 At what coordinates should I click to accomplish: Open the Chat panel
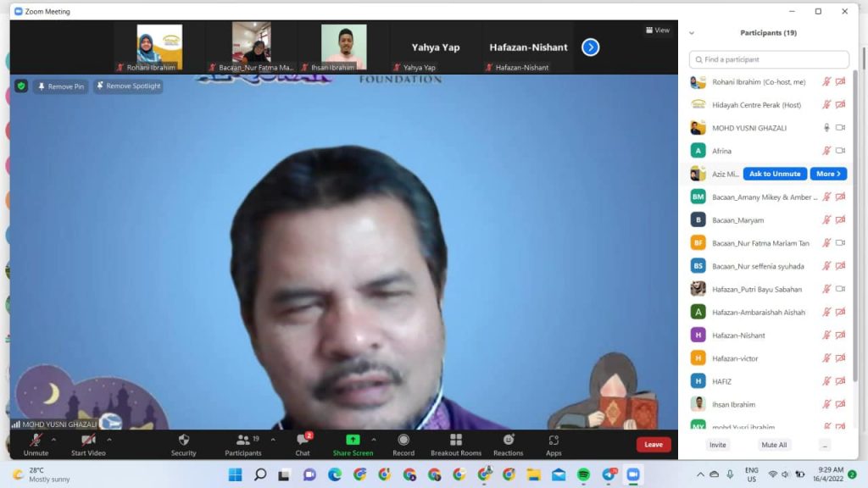tap(303, 445)
